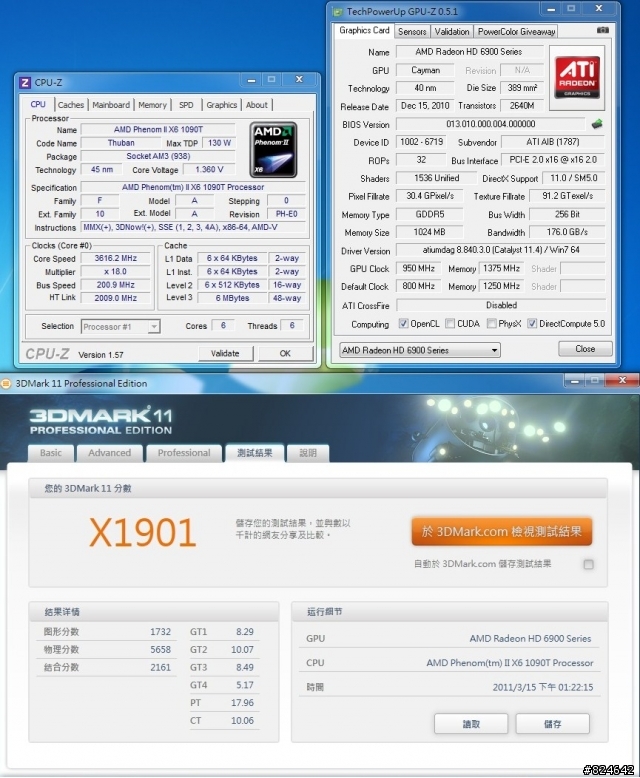Click the orange 3DMark.com view results button
The height and width of the screenshot is (778, 640).
[x=502, y=531]
